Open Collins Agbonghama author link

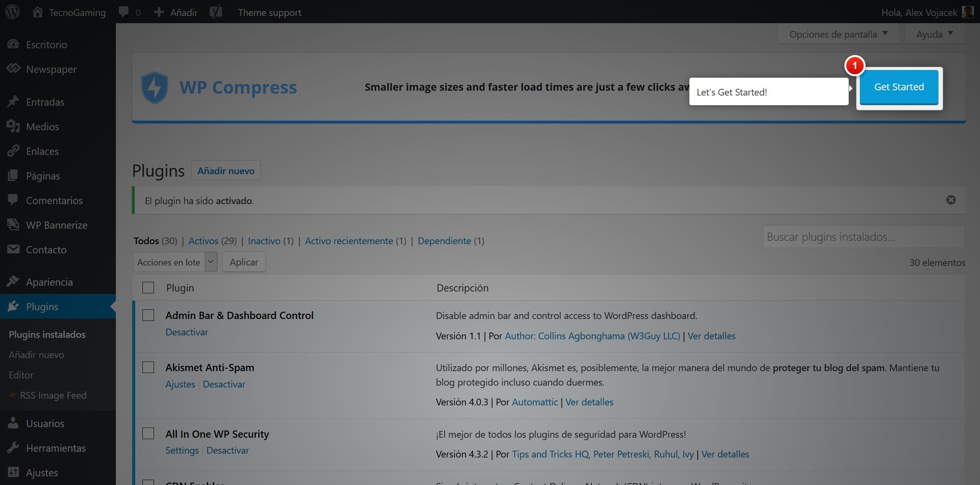(592, 336)
